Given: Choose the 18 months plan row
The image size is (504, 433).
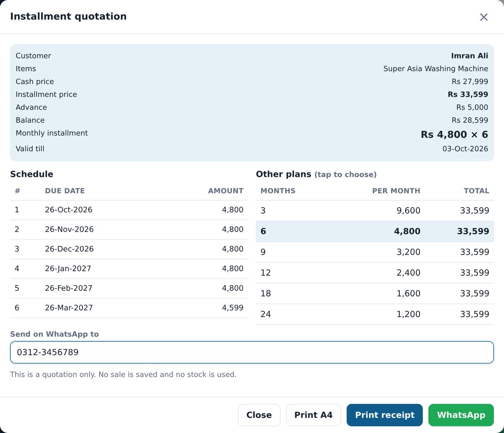Looking at the screenshot, I should pyautogui.click(x=375, y=294).
